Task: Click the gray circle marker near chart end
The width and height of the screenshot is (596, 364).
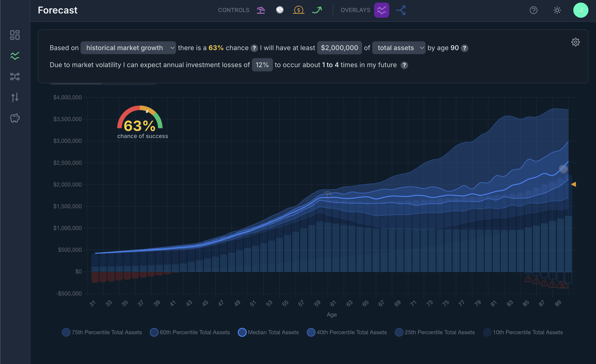Action: 563,169
